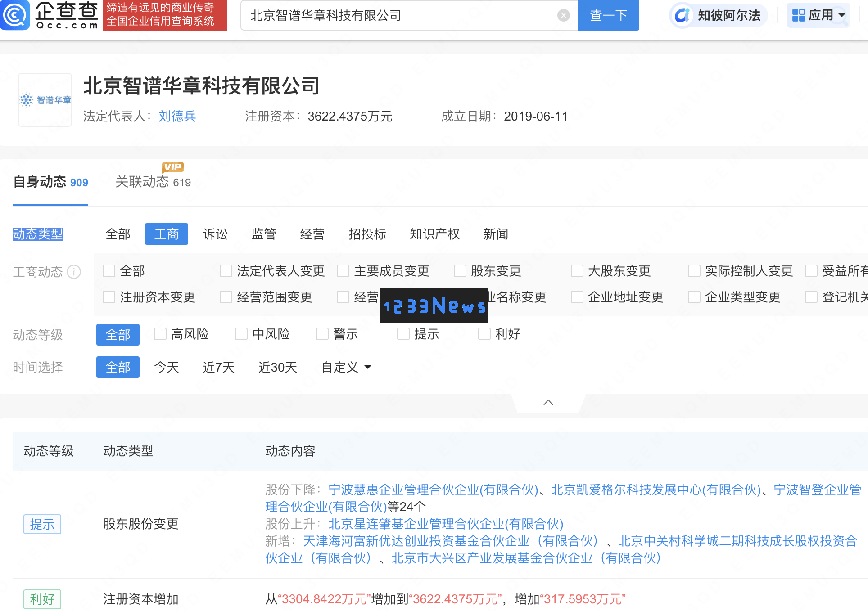Open 宁波慧惠企业管理合伙企业 link

point(434,490)
